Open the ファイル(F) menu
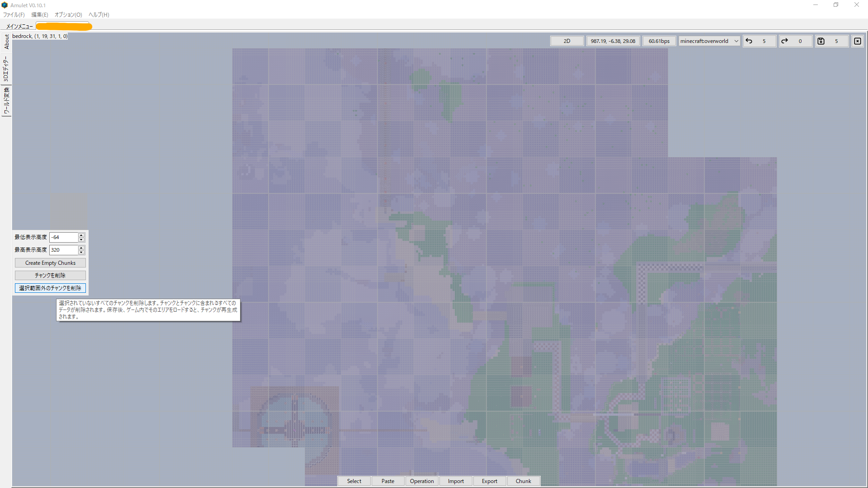This screenshot has width=868, height=488. (14, 15)
